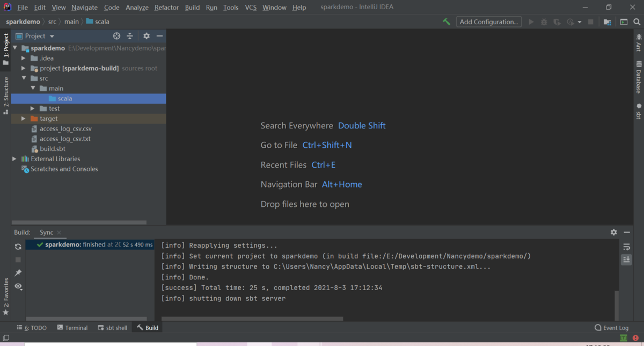Viewport: 644px width, 346px height.
Task: Expand External Libraries node arrow
Action: tap(14, 159)
